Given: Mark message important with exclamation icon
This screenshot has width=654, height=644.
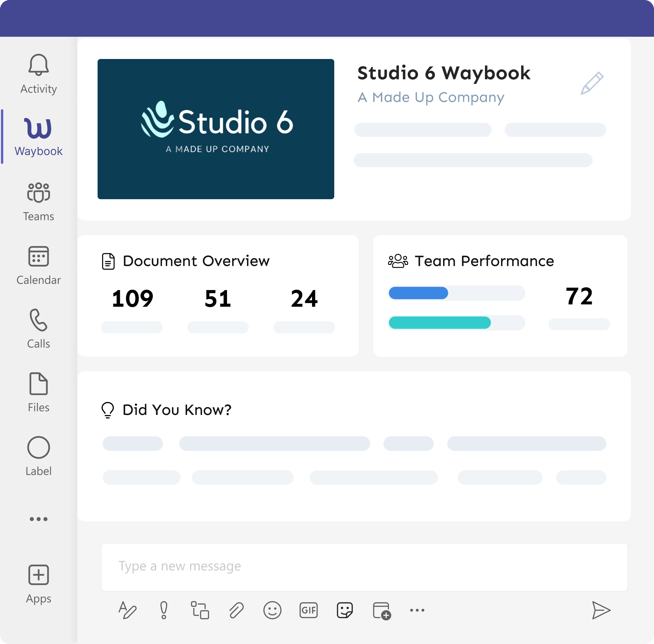Looking at the screenshot, I should [x=164, y=610].
